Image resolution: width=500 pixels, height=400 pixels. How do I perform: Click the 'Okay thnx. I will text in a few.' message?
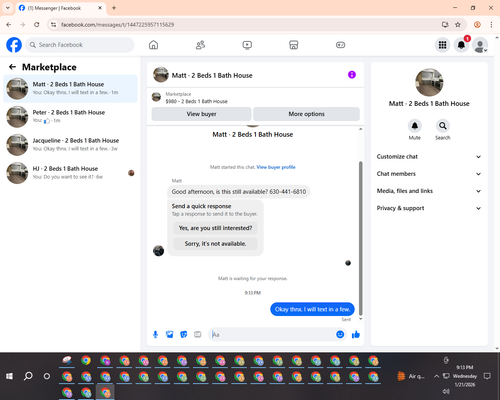312,309
